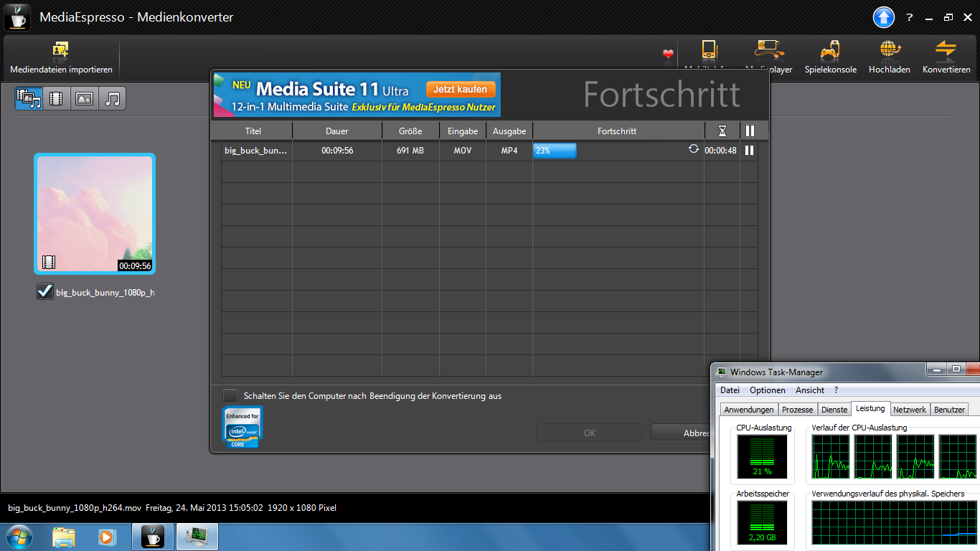Screen dimensions: 980x551
Task: Click the Ausgabe column header
Action: 509,131
